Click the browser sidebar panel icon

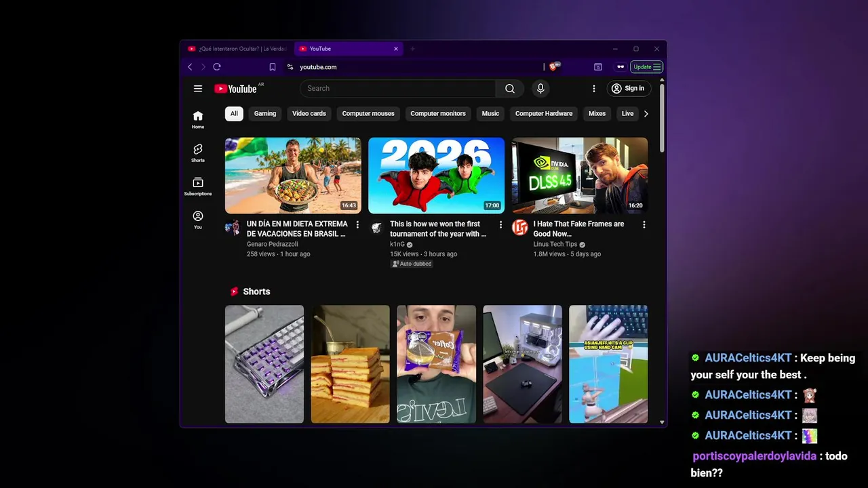tap(598, 66)
